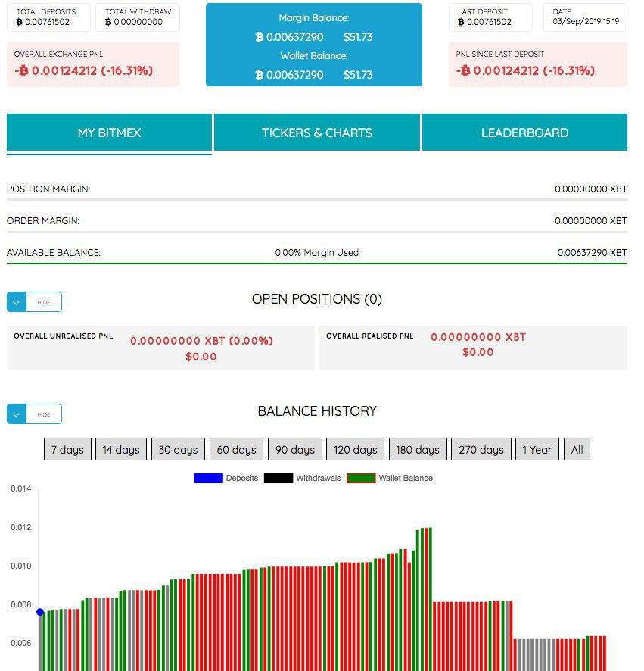Click the Overall Unrealised PNL value

[201, 341]
